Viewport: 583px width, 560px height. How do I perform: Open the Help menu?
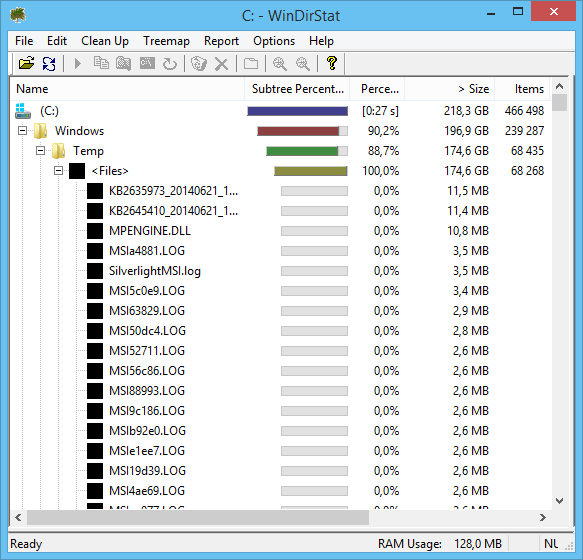[321, 41]
